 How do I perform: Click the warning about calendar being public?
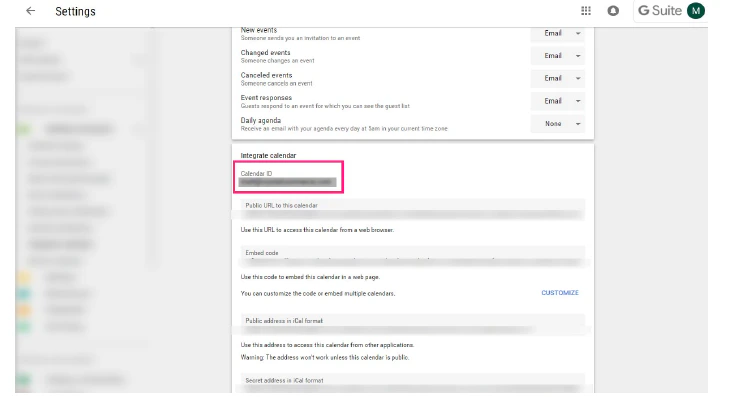click(325, 357)
